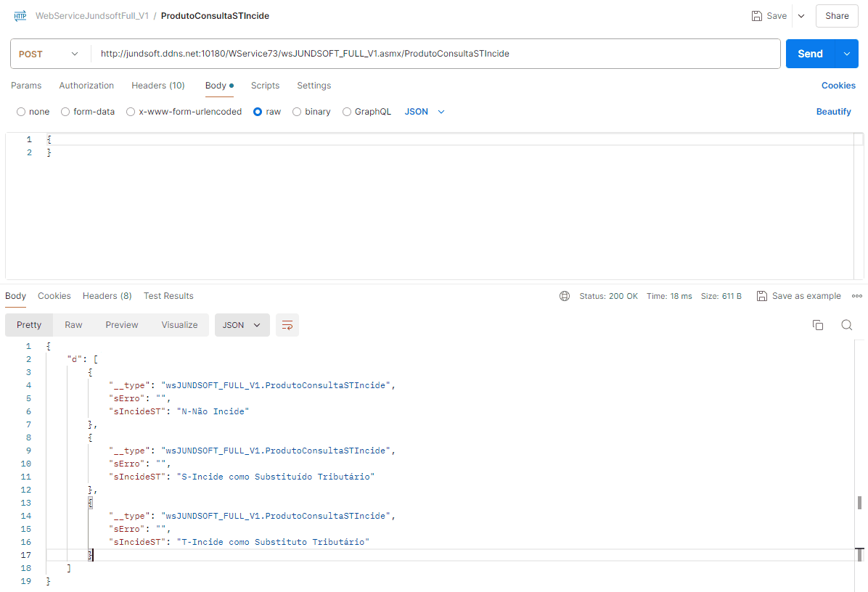Click the HTTP request type icon
The image size is (868, 592).
point(20,15)
